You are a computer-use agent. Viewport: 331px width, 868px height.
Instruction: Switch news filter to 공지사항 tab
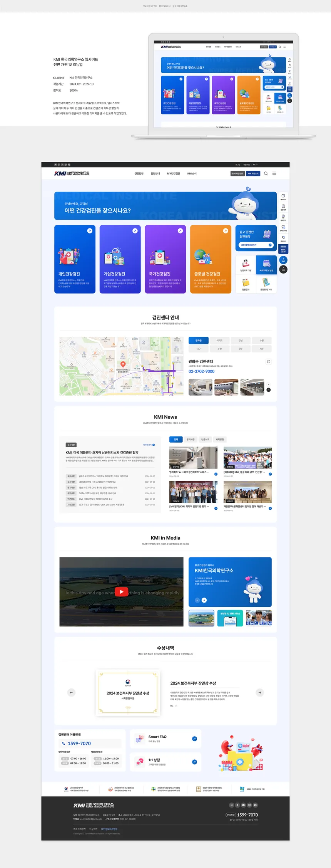tap(191, 439)
